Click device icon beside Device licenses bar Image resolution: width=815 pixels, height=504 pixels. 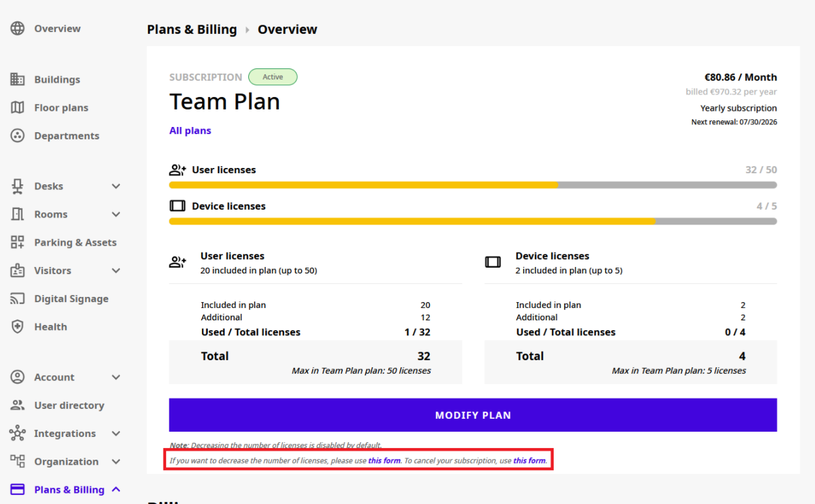coord(177,206)
